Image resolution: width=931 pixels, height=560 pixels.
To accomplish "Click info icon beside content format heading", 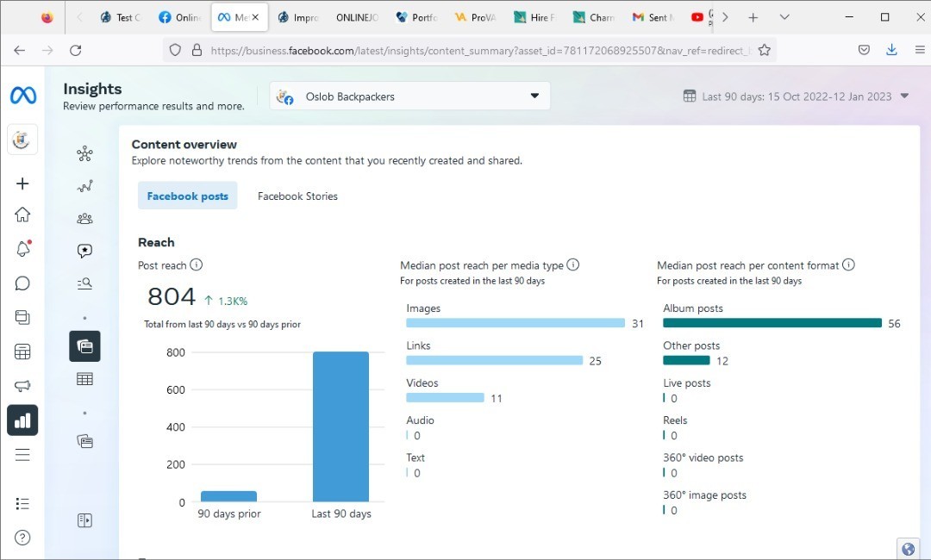I will pos(848,264).
